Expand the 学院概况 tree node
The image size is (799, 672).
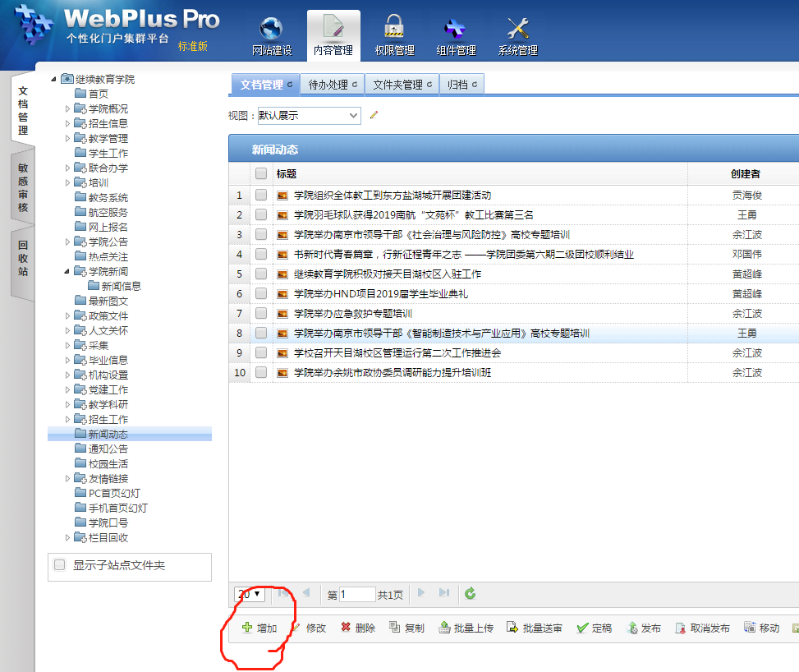pyautogui.click(x=68, y=108)
